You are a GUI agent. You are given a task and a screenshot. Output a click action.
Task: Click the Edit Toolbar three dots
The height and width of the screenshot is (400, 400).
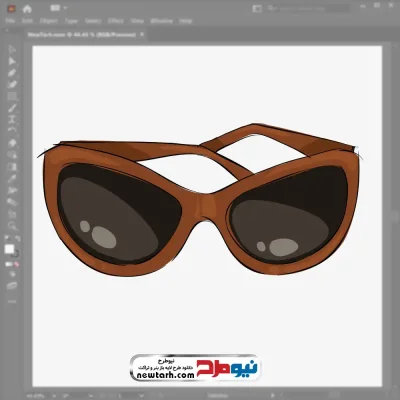(x=12, y=301)
